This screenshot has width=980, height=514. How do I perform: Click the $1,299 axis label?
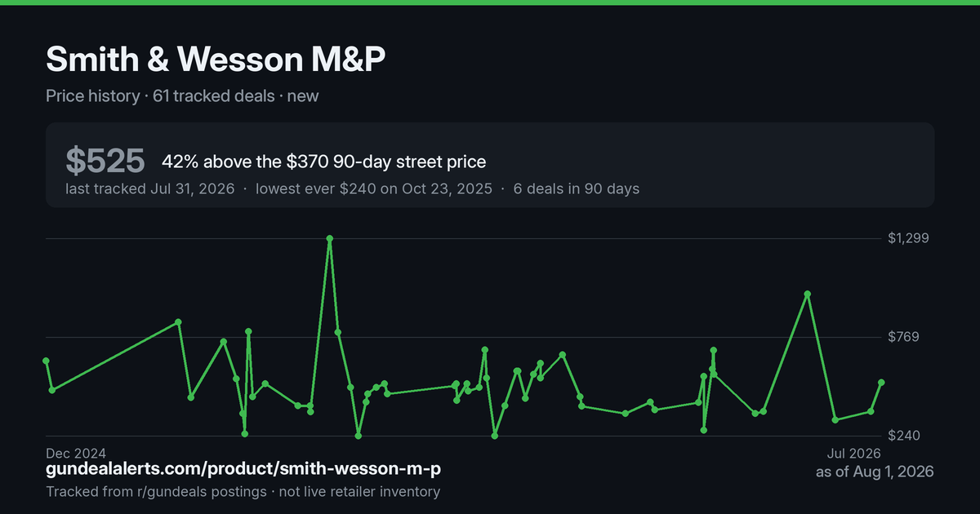(x=909, y=238)
